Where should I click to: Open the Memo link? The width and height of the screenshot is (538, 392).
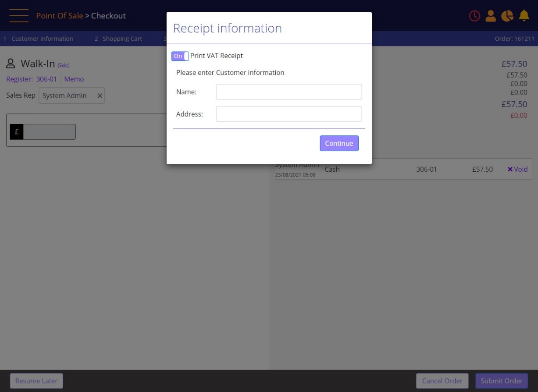coord(74,79)
